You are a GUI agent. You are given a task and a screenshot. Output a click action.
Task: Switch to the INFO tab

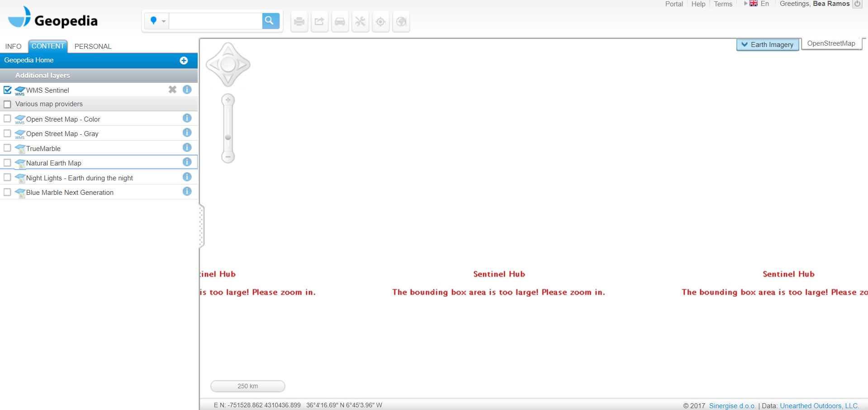point(13,46)
